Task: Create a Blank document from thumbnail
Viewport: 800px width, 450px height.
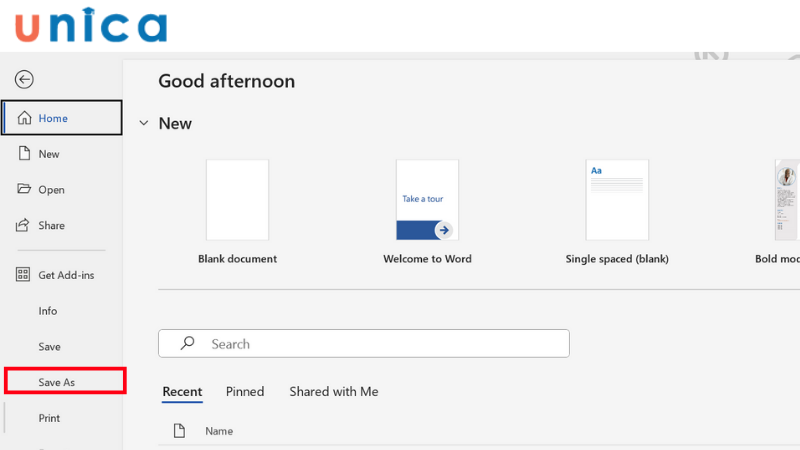Action: 237,201
